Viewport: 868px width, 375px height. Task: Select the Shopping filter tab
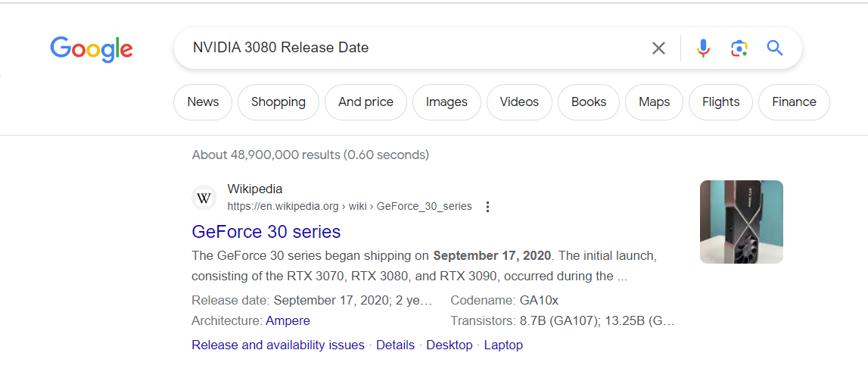(x=278, y=102)
